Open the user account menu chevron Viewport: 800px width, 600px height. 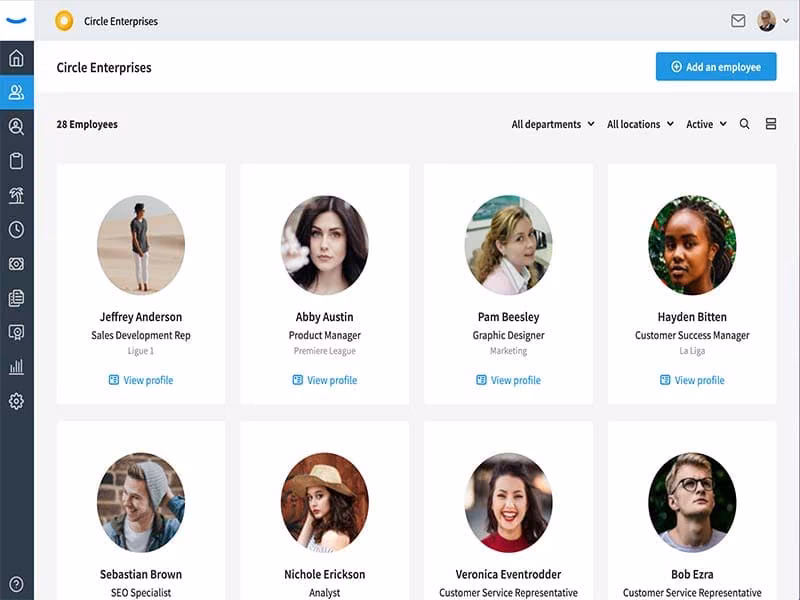pyautogui.click(x=786, y=21)
